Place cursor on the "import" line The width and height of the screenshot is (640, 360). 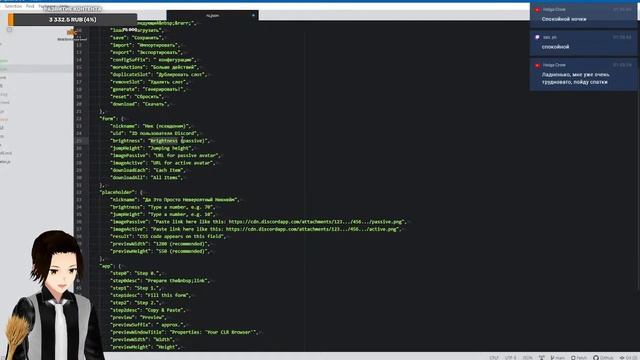tap(145, 45)
